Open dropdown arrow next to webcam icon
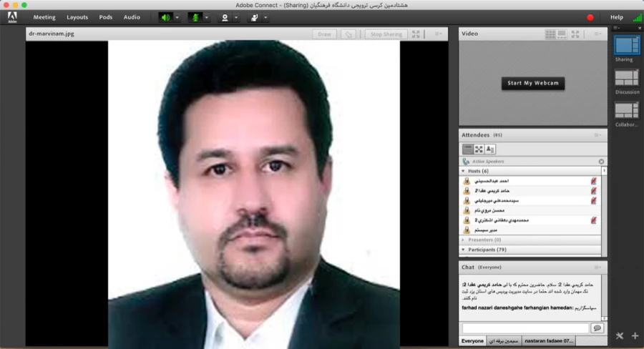The image size is (644, 349). point(236,17)
